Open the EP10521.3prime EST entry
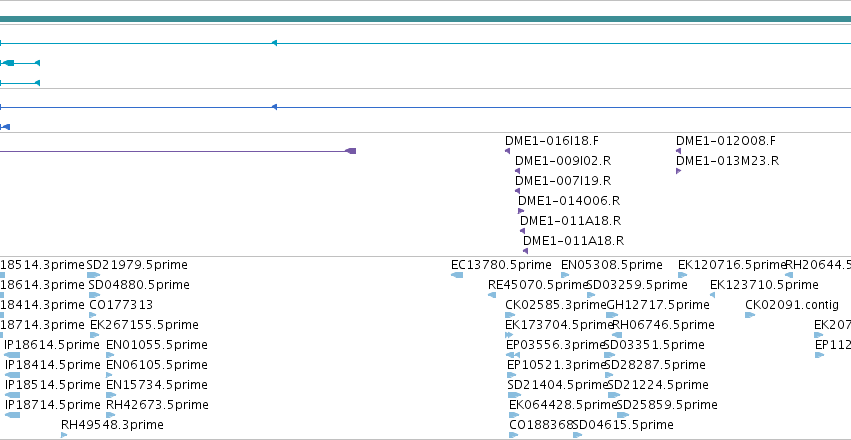This screenshot has width=851, height=440. pos(557,365)
